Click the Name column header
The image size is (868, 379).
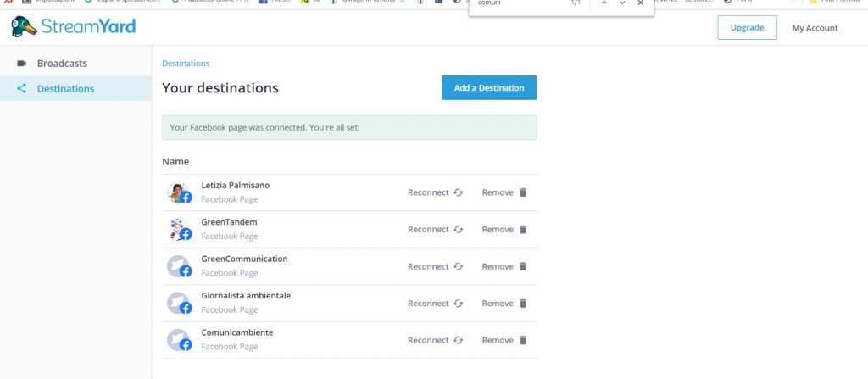tap(175, 162)
